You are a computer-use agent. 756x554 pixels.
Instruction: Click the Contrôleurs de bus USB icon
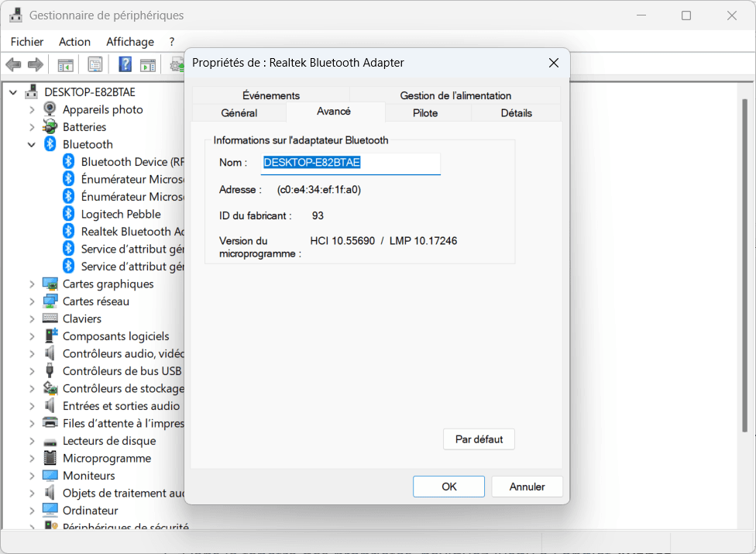coord(50,370)
